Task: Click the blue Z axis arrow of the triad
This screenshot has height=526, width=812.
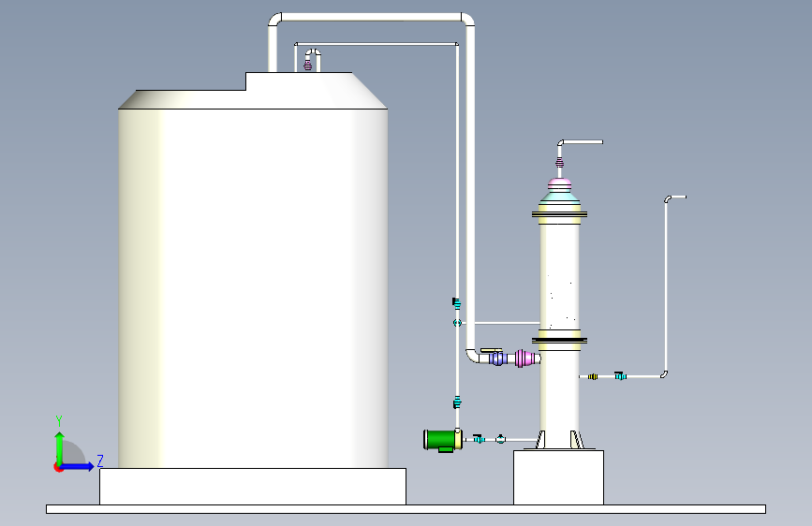Action: pyautogui.click(x=79, y=466)
